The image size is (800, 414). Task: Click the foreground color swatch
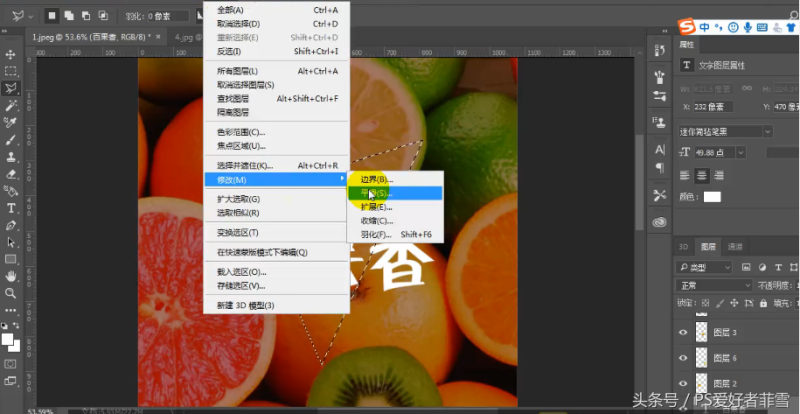coord(7,339)
